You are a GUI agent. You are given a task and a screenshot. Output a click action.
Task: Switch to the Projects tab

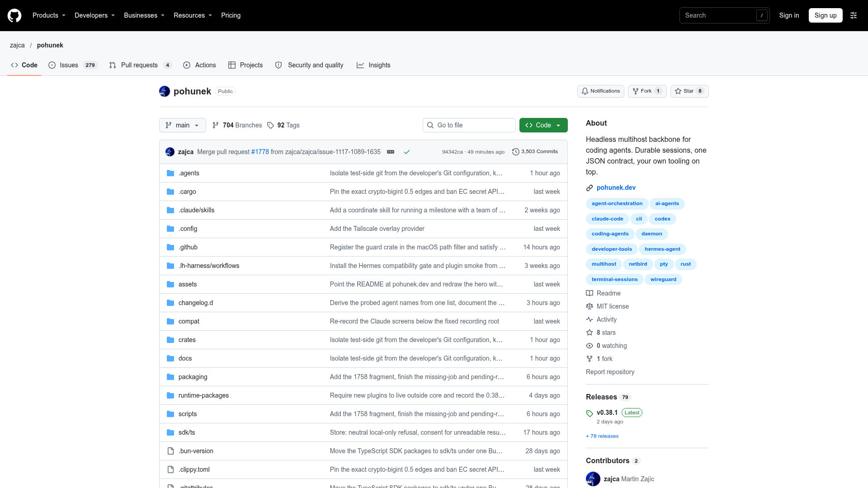pos(245,65)
